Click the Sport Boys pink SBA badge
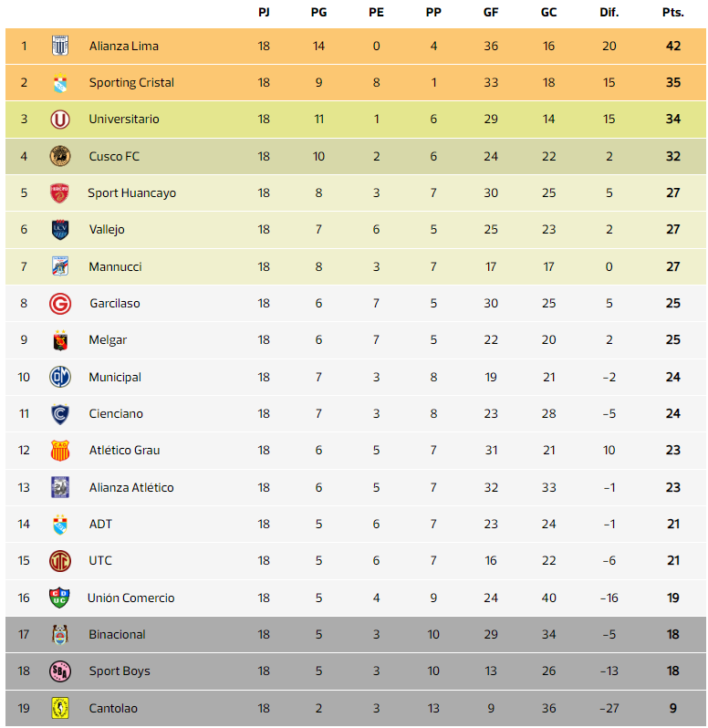708x728 pixels. pos(60,671)
